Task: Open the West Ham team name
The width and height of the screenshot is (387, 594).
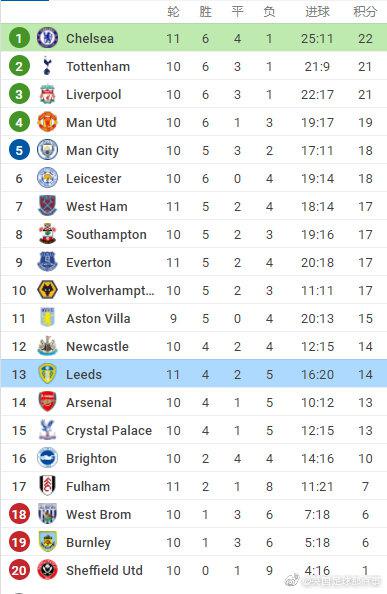Action: [x=97, y=206]
